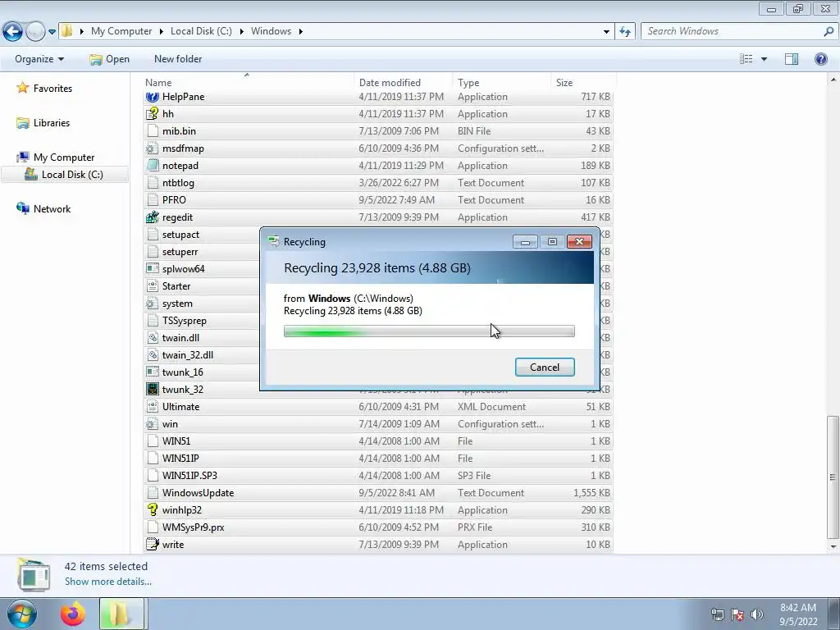Open the address bar history dropdown
Image resolution: width=840 pixels, height=630 pixels.
point(606,32)
